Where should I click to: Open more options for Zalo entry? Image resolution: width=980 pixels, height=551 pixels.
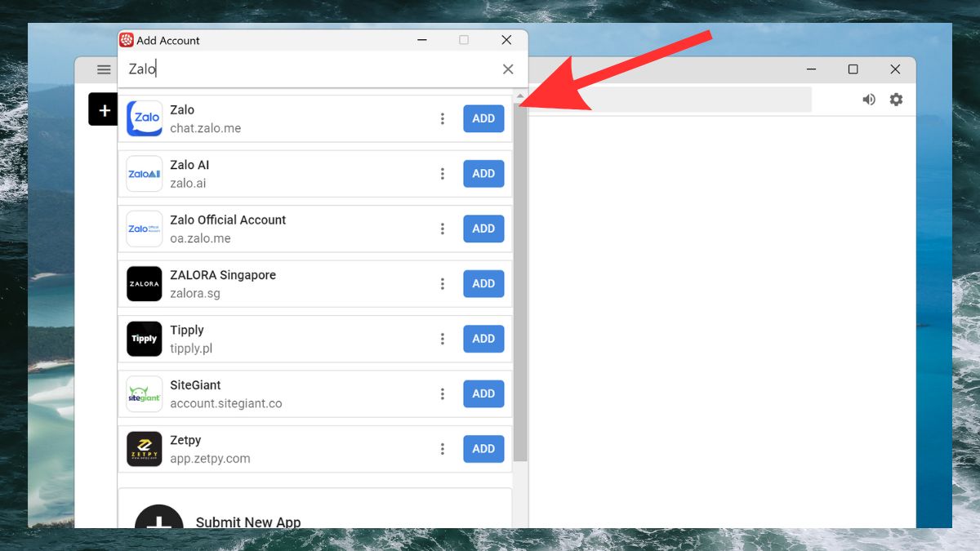click(x=443, y=118)
